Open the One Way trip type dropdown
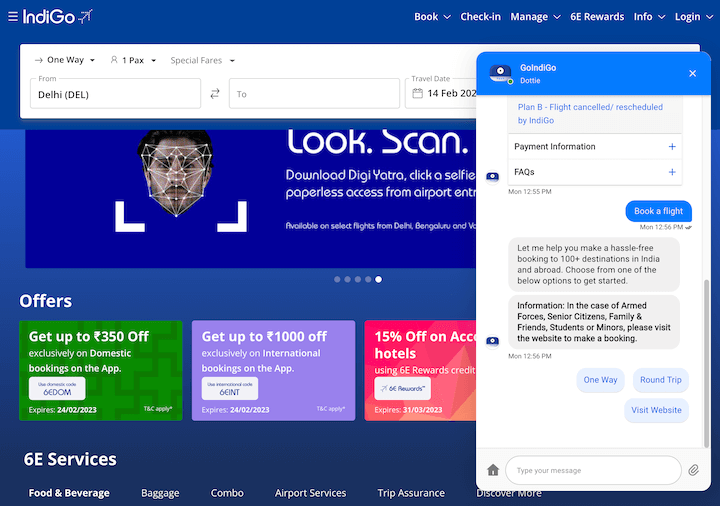720x506 pixels. pyautogui.click(x=65, y=60)
